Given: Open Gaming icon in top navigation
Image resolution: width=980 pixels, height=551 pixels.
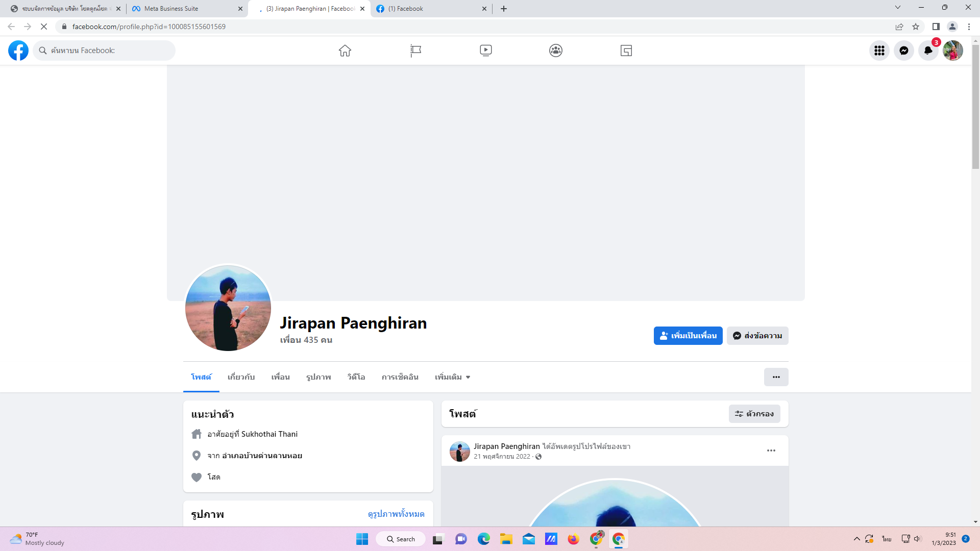Looking at the screenshot, I should tap(626, 51).
